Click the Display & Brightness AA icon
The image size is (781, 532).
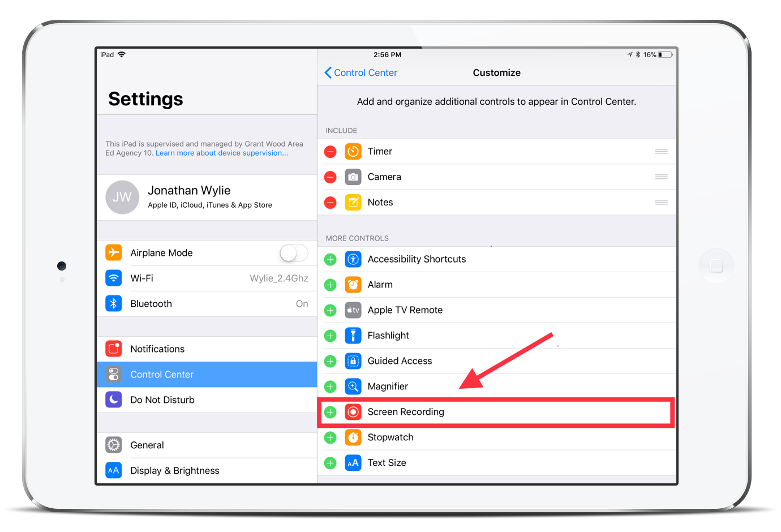tap(114, 470)
